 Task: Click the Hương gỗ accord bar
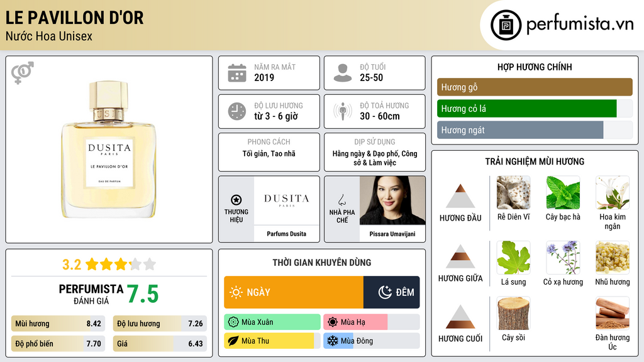[535, 87]
